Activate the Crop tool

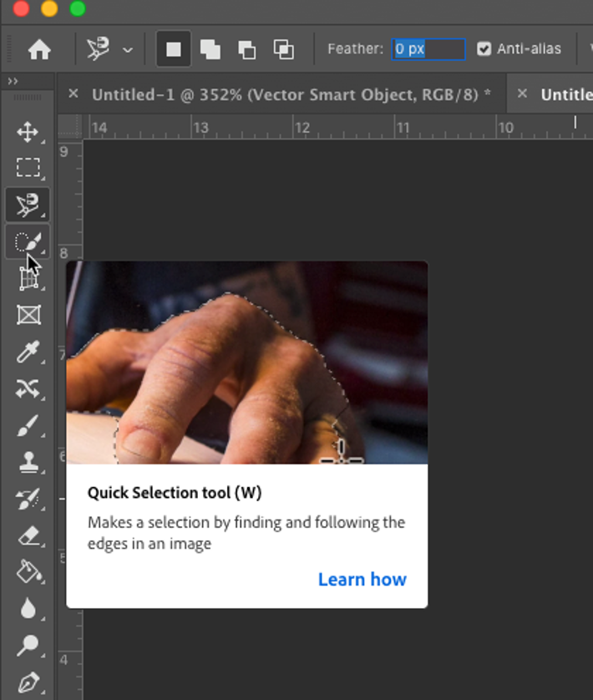[x=28, y=279]
